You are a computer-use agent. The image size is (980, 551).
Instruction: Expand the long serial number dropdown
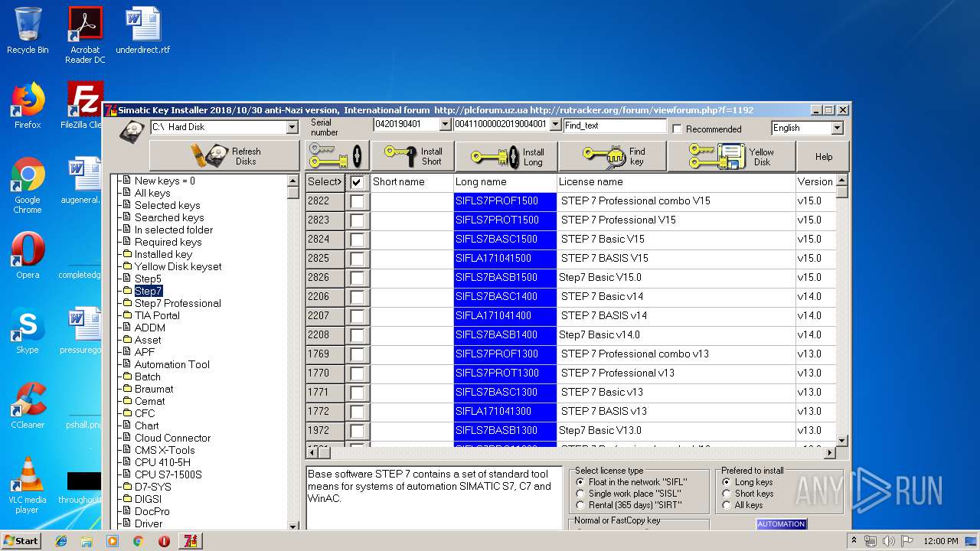click(x=555, y=124)
